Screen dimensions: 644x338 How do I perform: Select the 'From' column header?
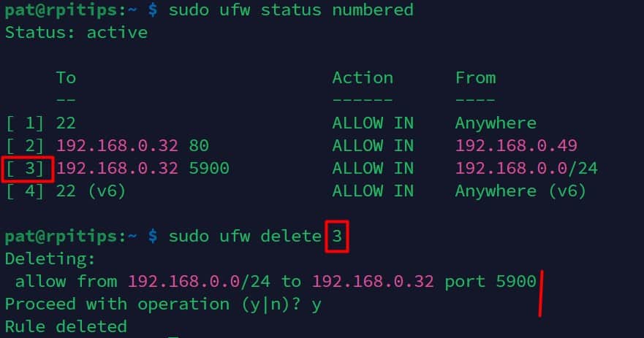click(476, 77)
